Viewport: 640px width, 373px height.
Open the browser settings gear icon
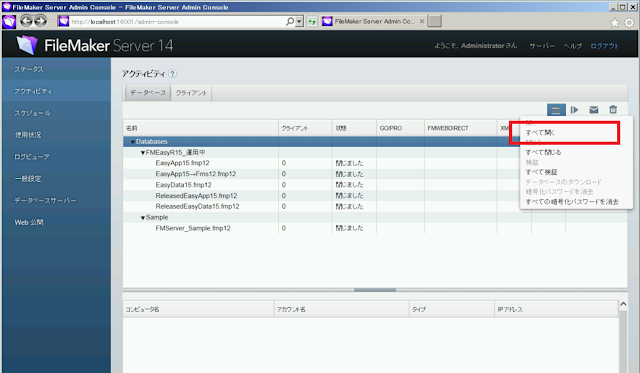point(630,23)
